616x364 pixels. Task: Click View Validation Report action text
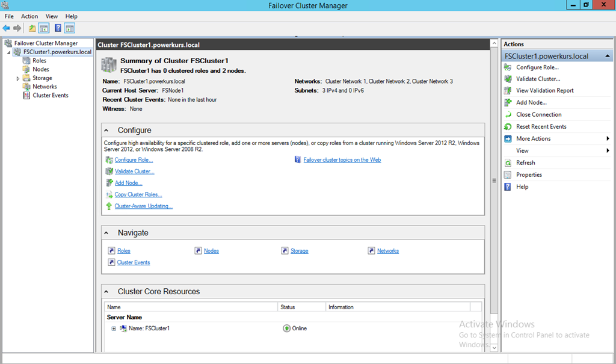tap(545, 90)
